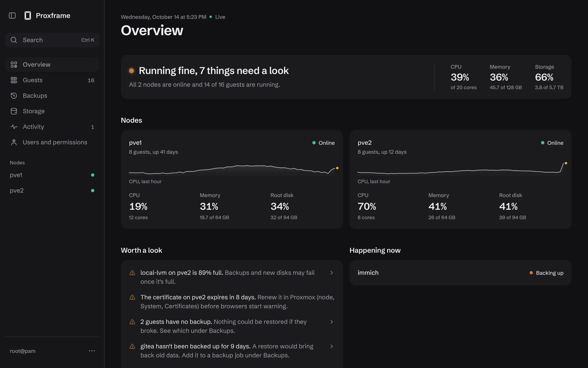Click the warning icon beside the gitea alert
588x368 pixels.
pos(132,347)
